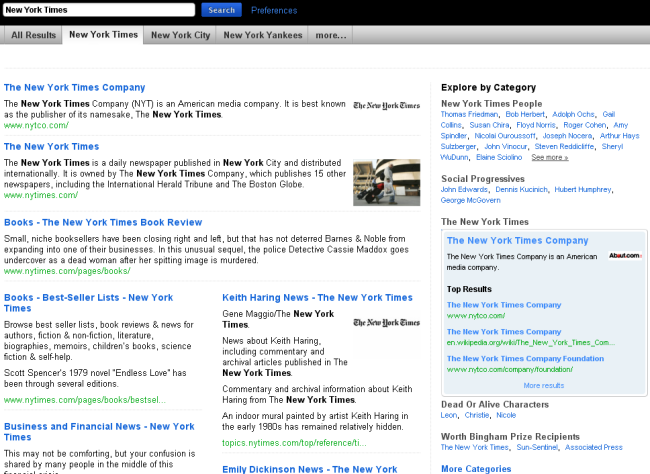Image resolution: width=650 pixels, height=474 pixels.
Task: Visit the www.nytimes.com/ URL
Action: point(41,195)
